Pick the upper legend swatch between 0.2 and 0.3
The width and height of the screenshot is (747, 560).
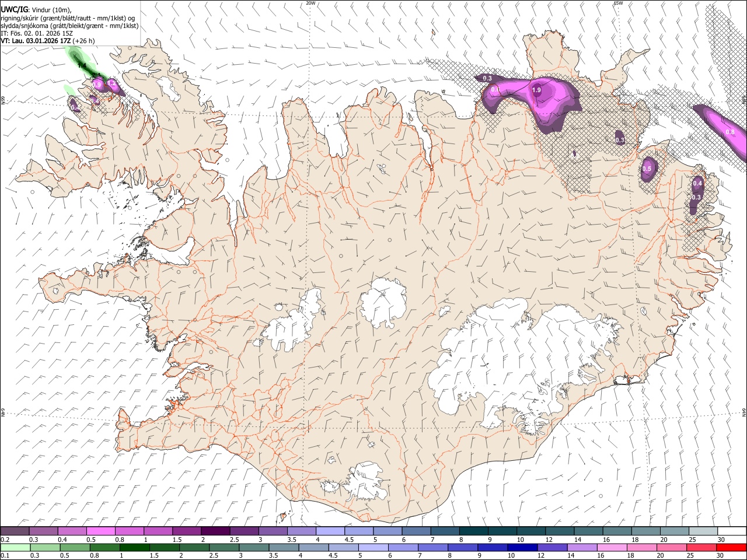[15, 531]
